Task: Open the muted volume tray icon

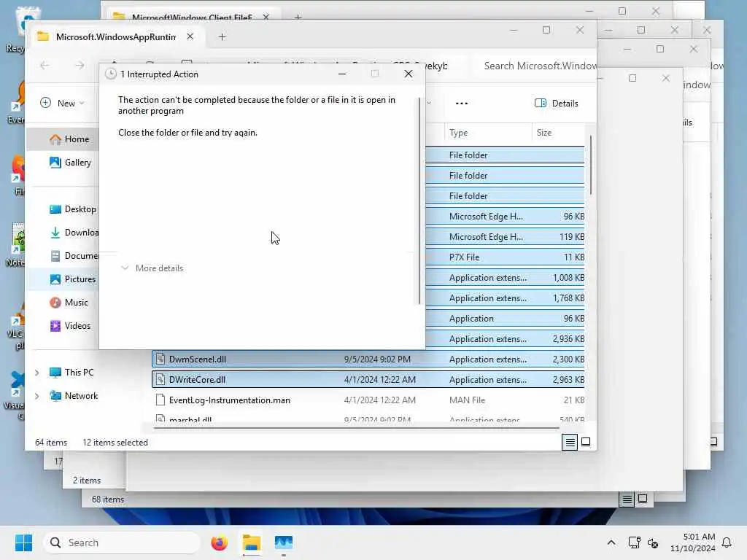Action: [653, 542]
